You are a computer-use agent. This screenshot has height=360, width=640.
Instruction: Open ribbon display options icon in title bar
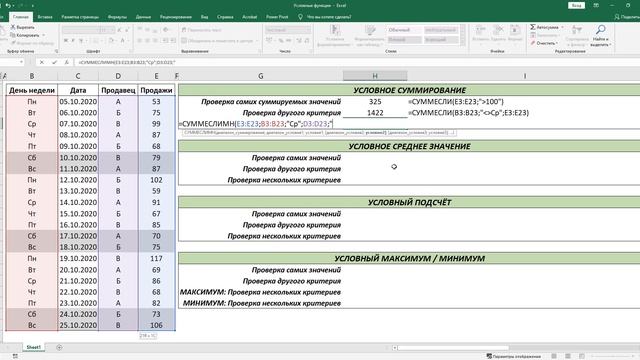(596, 5)
